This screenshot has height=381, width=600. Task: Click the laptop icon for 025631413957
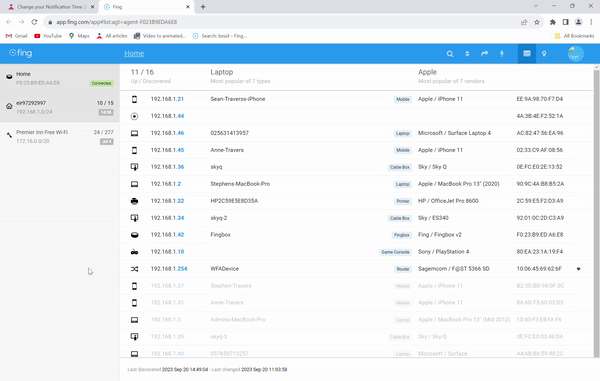click(134, 134)
